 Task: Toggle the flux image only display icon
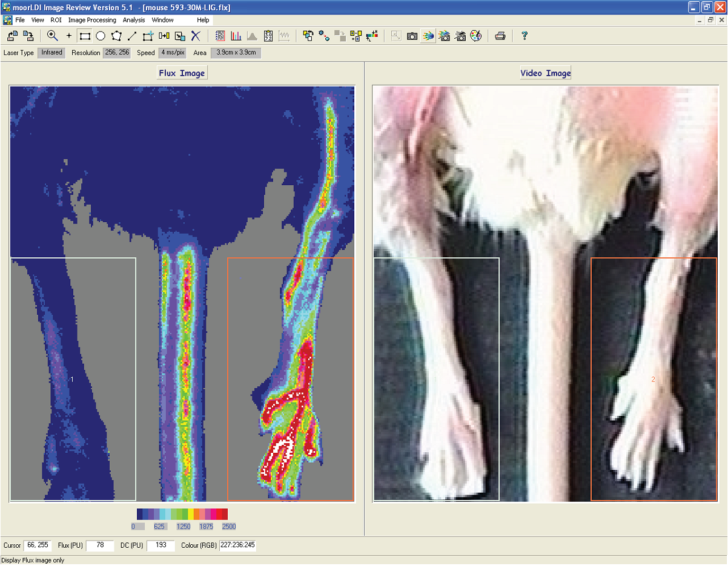pyautogui.click(x=428, y=36)
